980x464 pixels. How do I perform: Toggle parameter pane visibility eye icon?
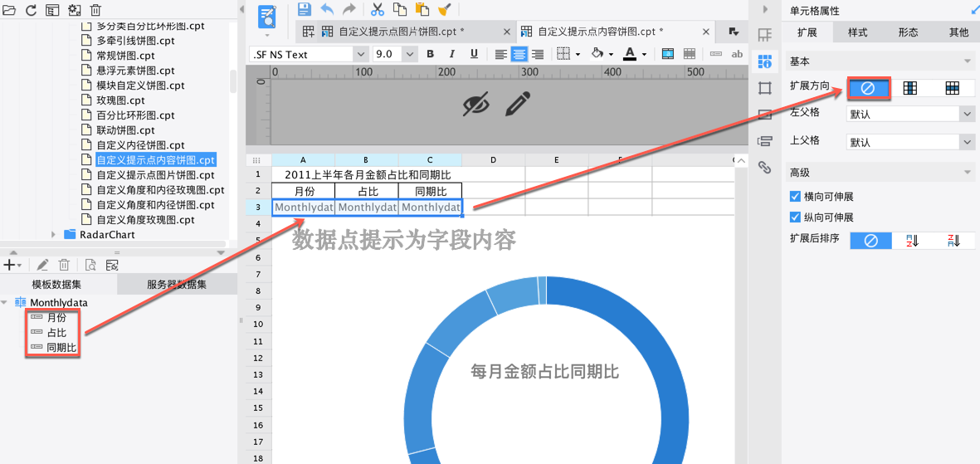[x=476, y=105]
